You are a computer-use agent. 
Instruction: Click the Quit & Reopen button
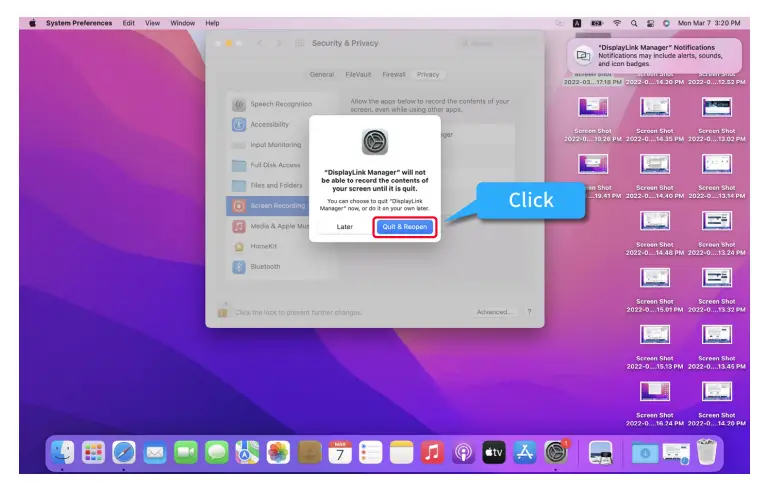405,226
